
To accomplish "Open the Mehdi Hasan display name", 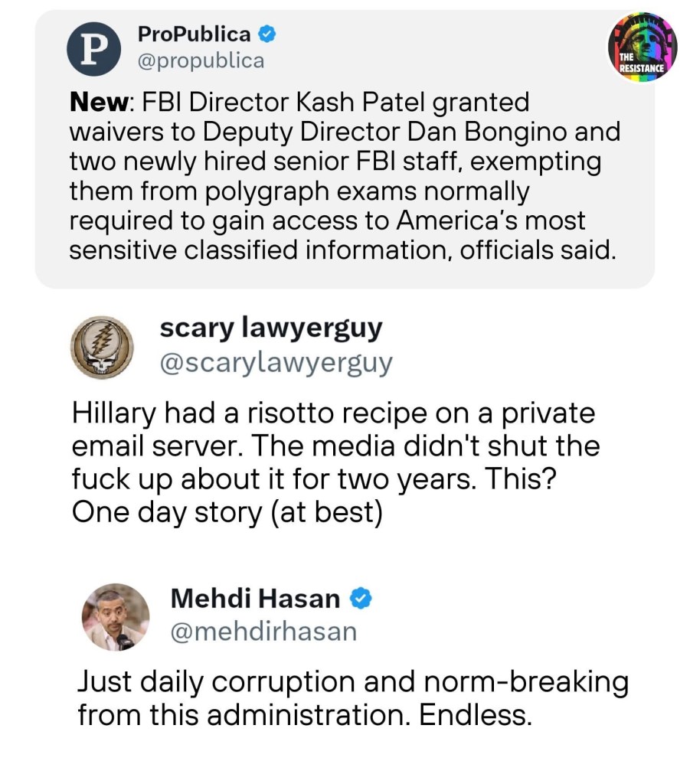I will click(254, 599).
